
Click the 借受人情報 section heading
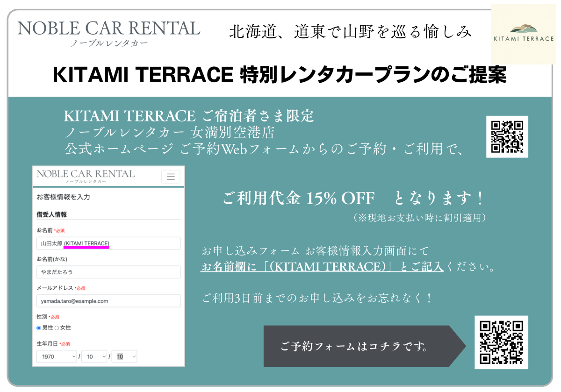(x=51, y=215)
